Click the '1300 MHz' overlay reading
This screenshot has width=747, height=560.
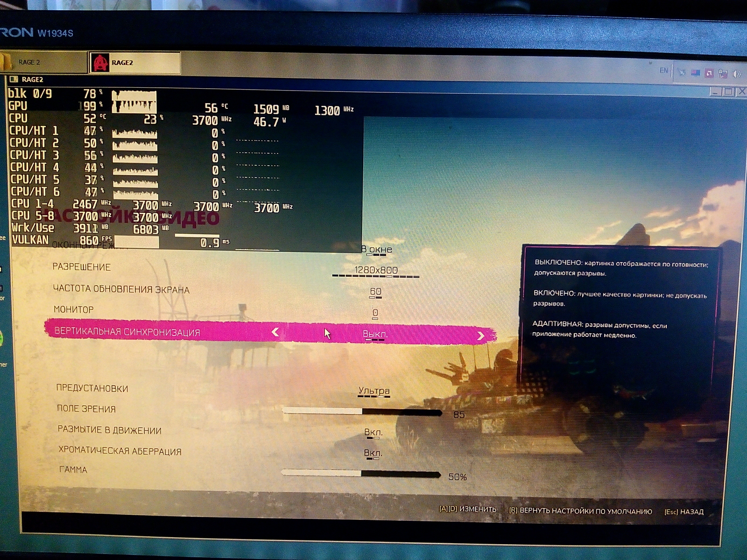point(334,111)
